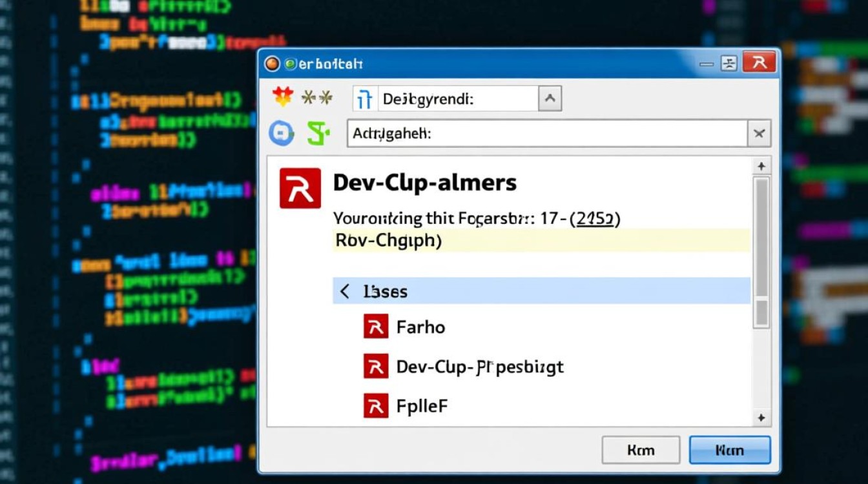Click the double asterisk toolbar icon

click(317, 98)
